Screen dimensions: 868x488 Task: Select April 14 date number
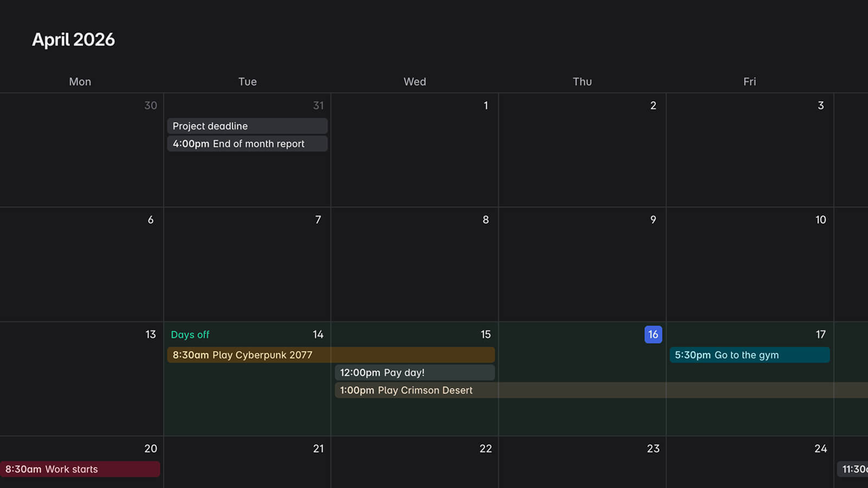point(318,335)
